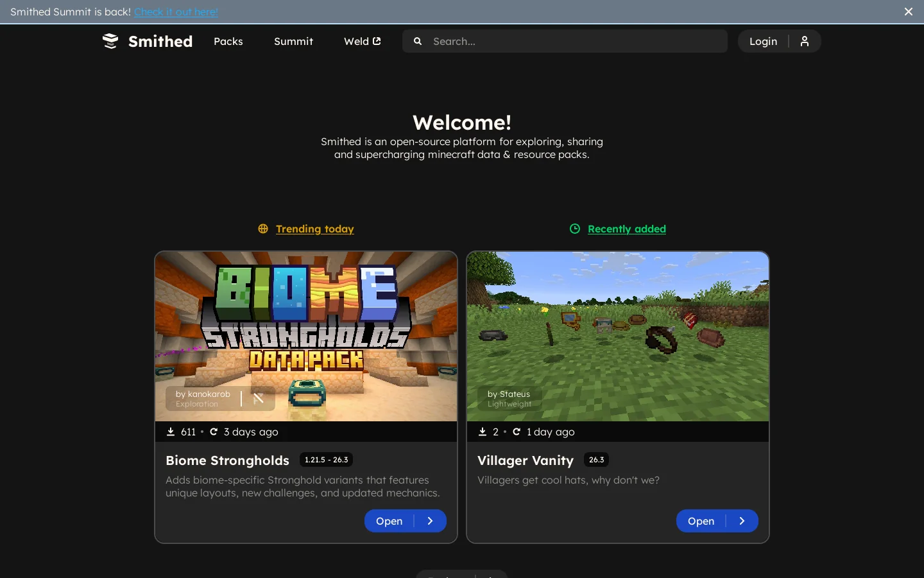Screen dimensions: 924x578
Task: Click the magnifier icon in search bar
Action: coord(418,41)
